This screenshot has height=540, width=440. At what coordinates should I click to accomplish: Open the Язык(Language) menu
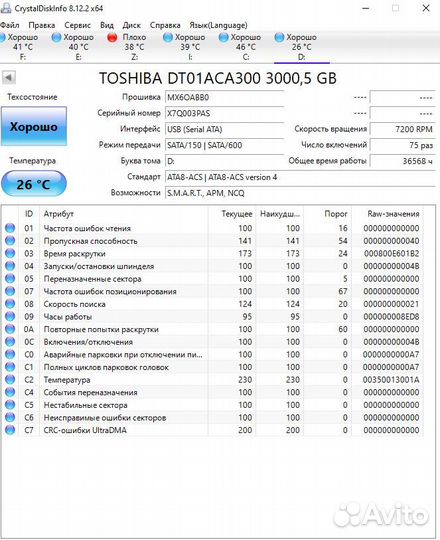click(218, 25)
